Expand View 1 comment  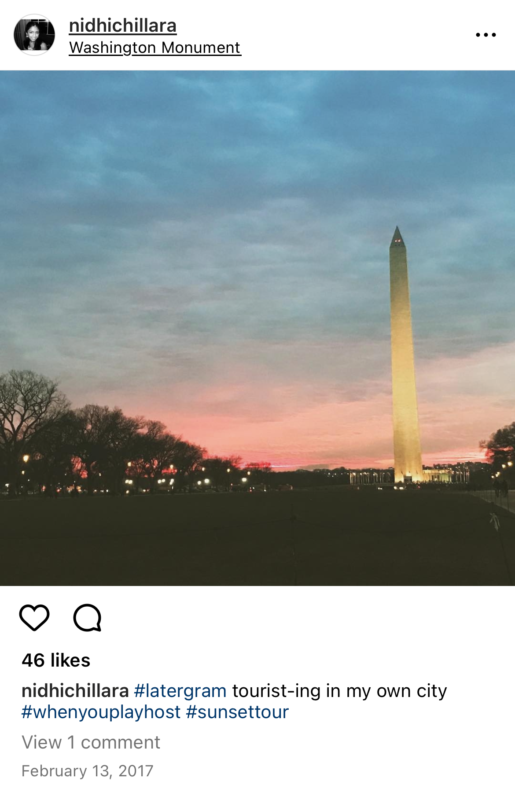(91, 742)
